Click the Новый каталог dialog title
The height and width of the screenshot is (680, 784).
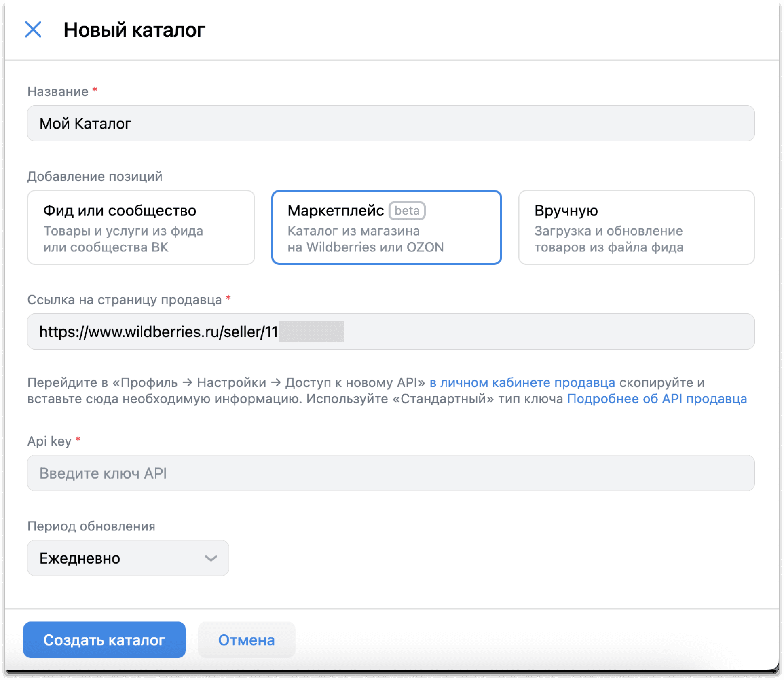coord(134,30)
